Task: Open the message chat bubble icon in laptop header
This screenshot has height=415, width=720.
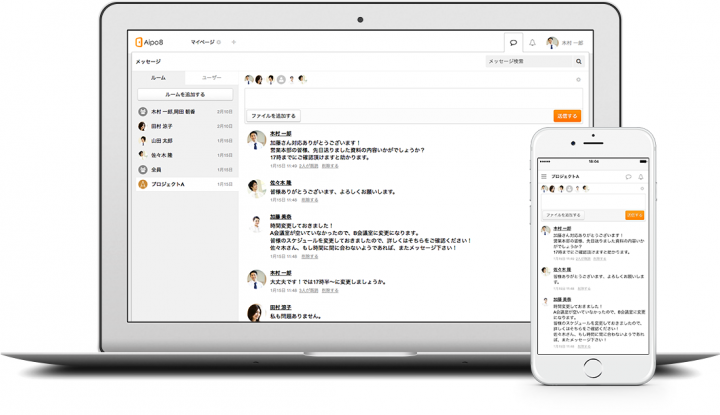Action: click(x=513, y=43)
